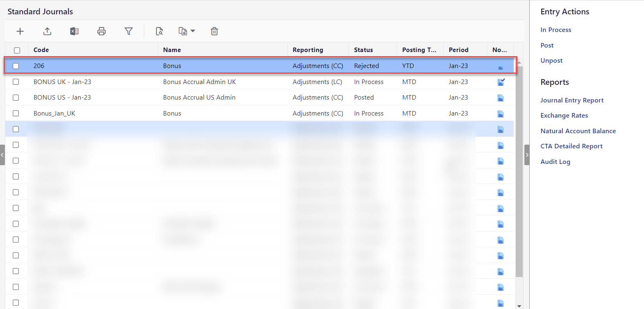
Task: Click the 'Rejected' status cell
Action: coord(366,66)
